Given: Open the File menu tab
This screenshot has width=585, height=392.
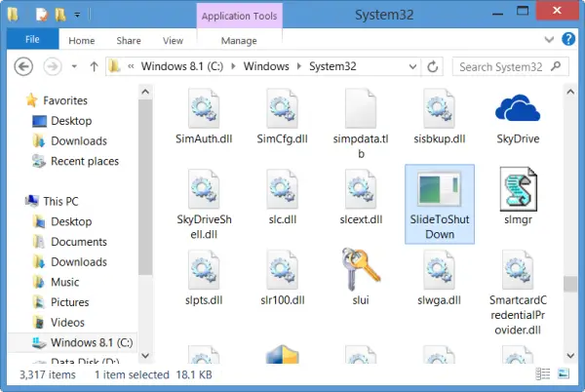Looking at the screenshot, I should 32,39.
